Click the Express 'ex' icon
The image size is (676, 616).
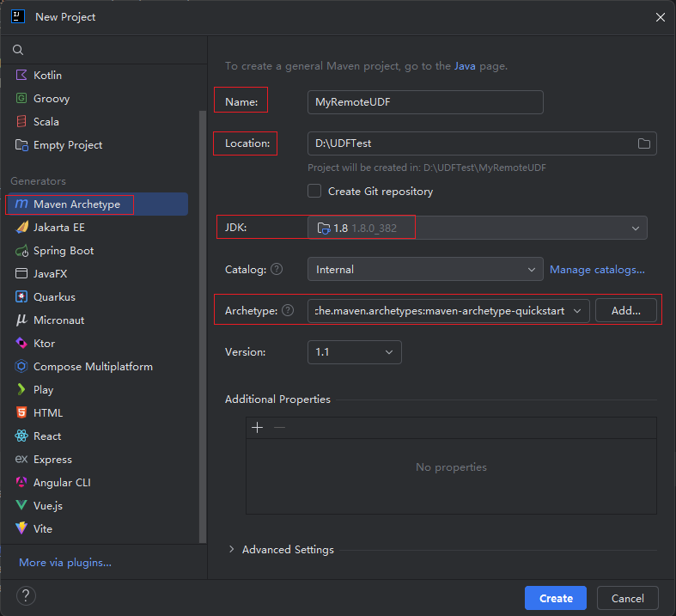click(x=21, y=459)
